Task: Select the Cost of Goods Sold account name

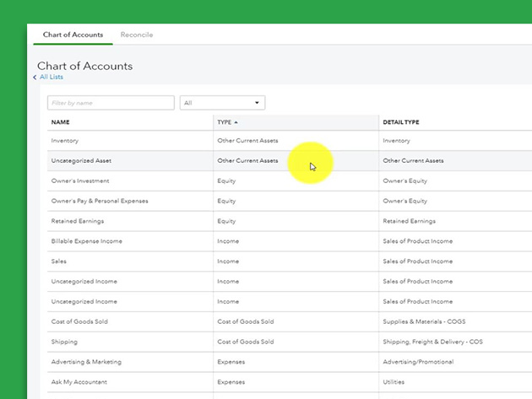Action: point(79,321)
